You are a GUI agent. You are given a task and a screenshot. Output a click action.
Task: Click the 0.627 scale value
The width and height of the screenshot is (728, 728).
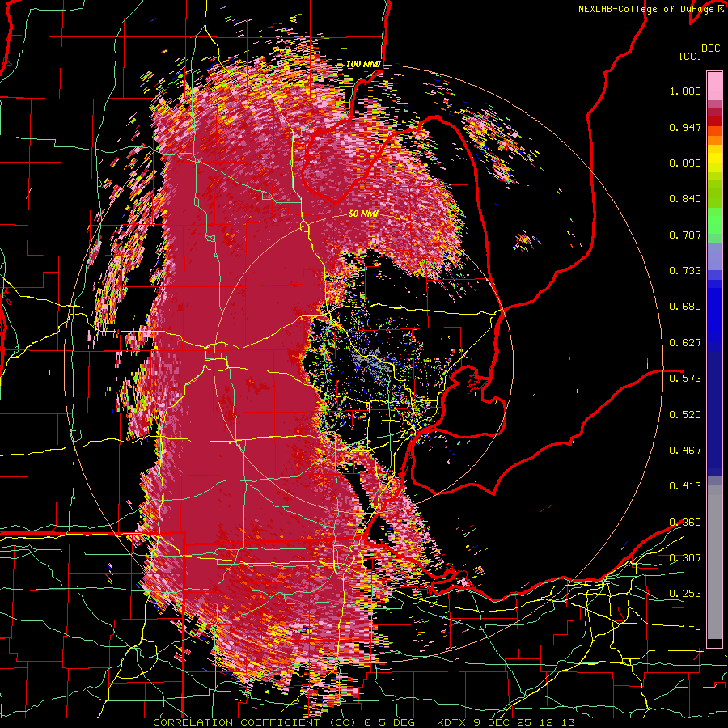click(685, 343)
